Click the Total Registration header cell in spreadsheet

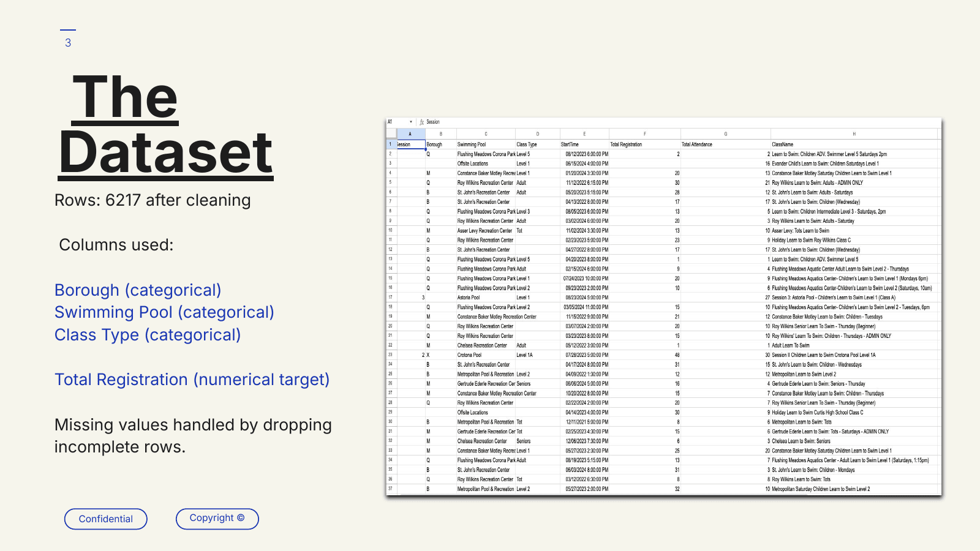pos(645,144)
